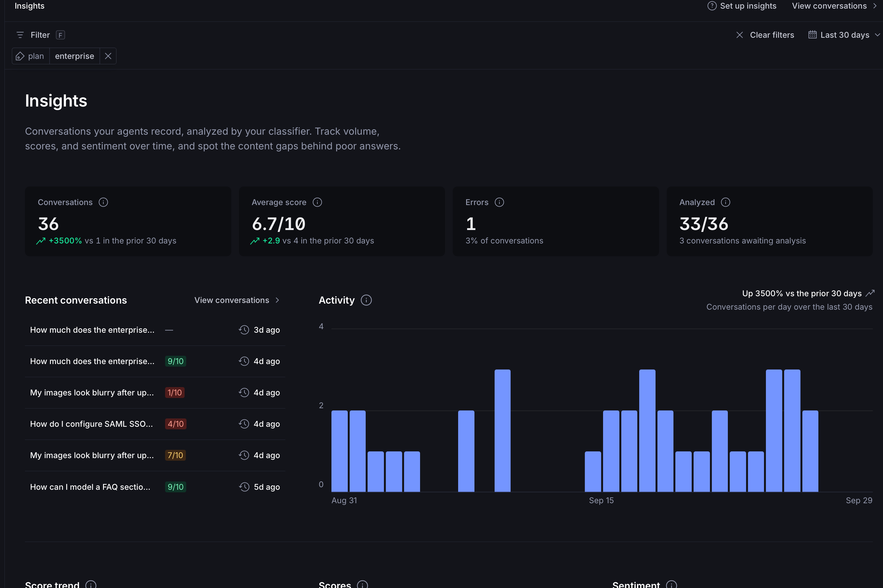Click the calendar icon beside Last 30 days
The height and width of the screenshot is (588, 883).
click(x=812, y=35)
